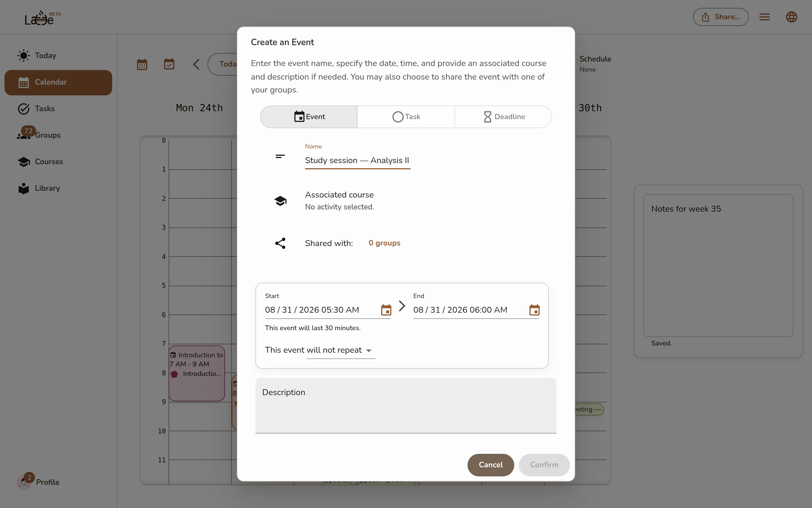Select the Deadline type tab
The image size is (812, 508).
[503, 117]
